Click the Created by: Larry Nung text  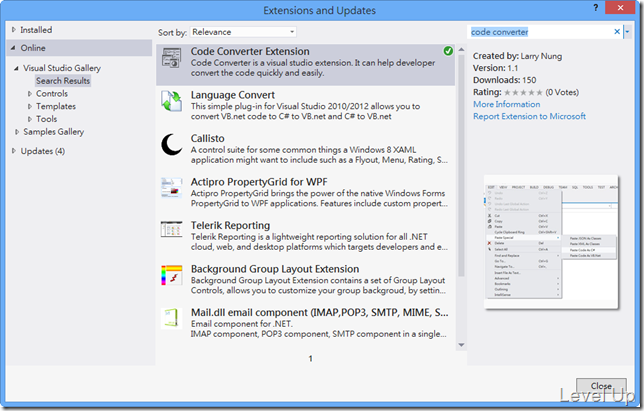pyautogui.click(x=517, y=56)
